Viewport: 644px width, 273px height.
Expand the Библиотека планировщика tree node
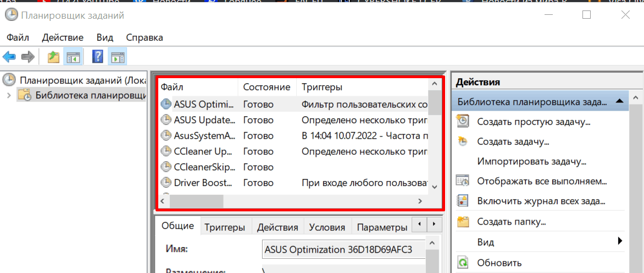click(x=9, y=95)
